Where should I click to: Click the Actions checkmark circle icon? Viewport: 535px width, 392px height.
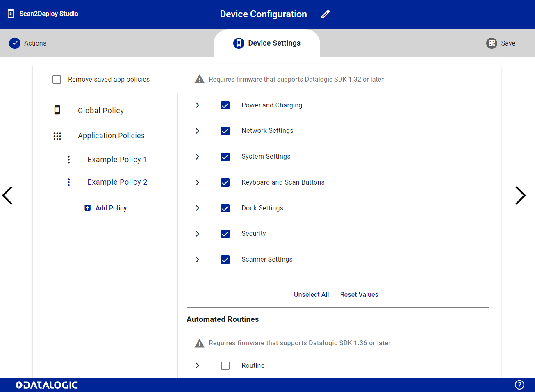coord(15,43)
